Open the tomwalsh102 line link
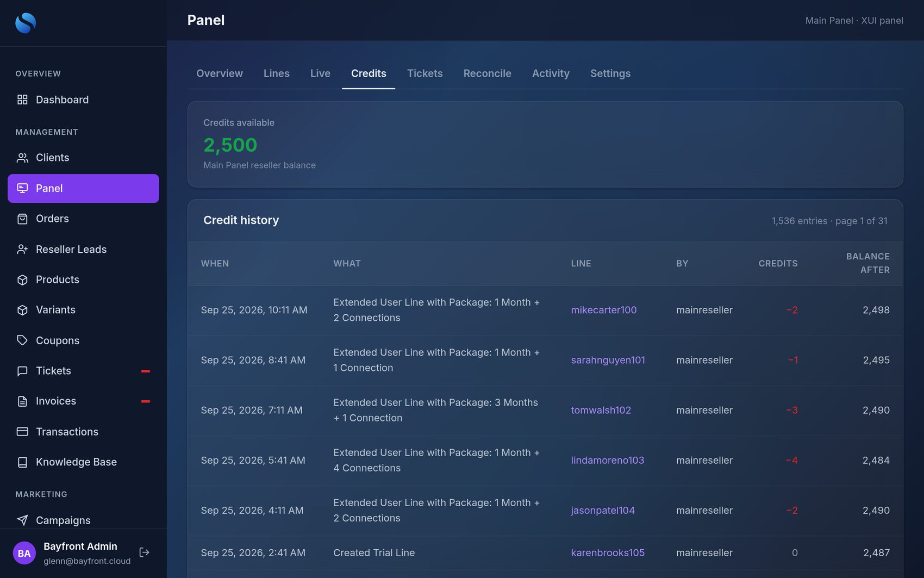The width and height of the screenshot is (924, 578). coord(601,410)
